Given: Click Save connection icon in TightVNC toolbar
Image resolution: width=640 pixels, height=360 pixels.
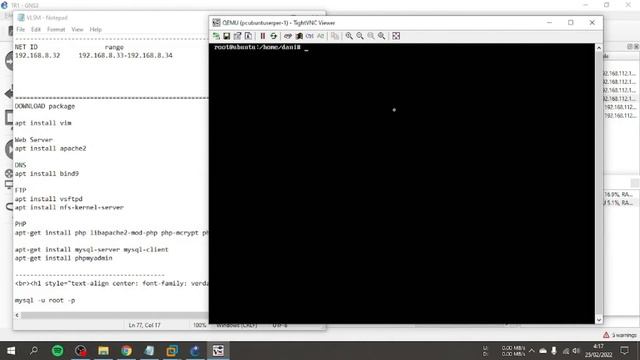Looking at the screenshot, I should pos(227,36).
